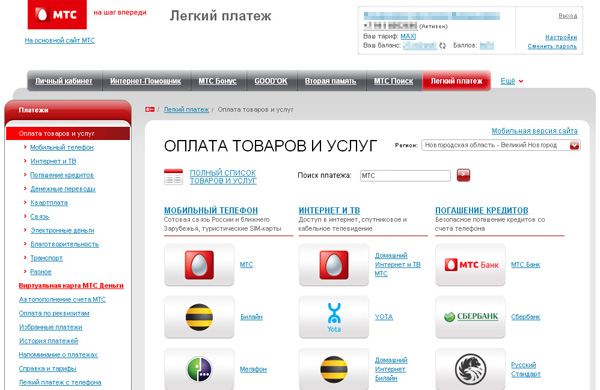Viewport: 600px width, 390px height.
Task: Choose the Megafon logo tile
Action: click(199, 369)
